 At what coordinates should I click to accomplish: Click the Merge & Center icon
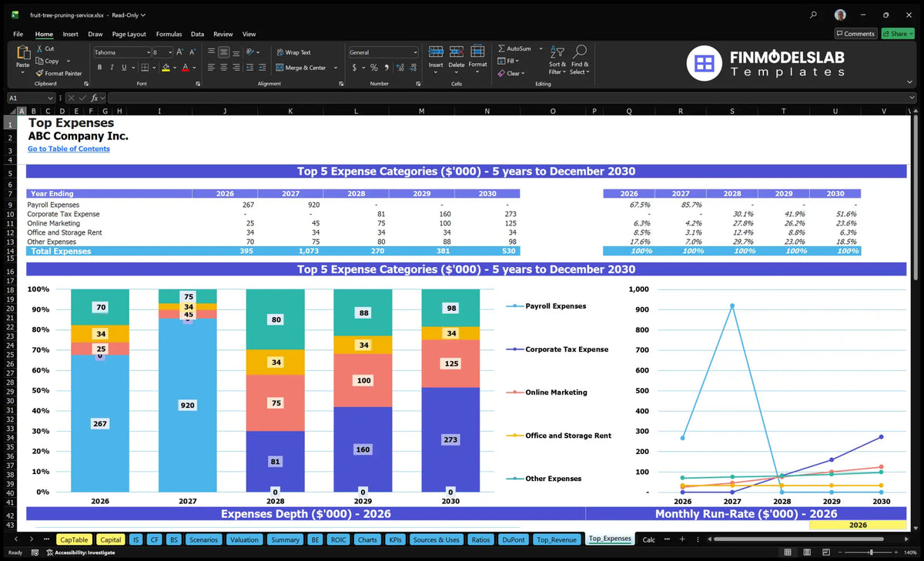click(x=280, y=68)
